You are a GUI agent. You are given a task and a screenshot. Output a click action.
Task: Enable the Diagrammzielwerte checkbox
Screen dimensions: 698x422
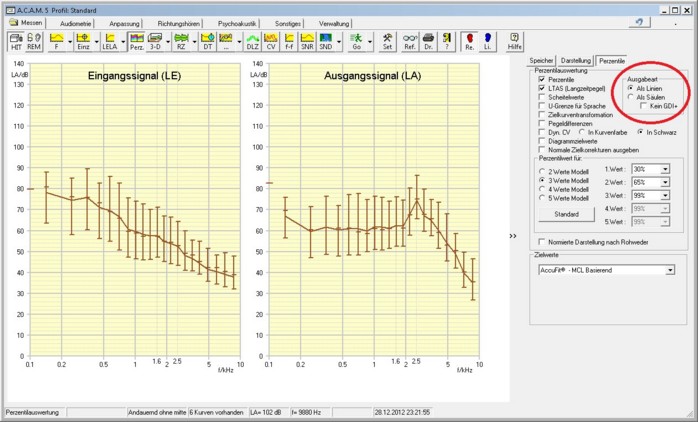(542, 141)
